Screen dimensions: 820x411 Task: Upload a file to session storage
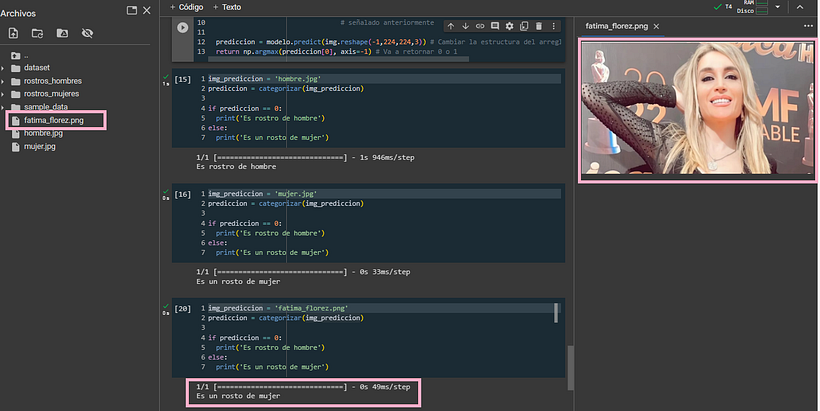point(13,33)
